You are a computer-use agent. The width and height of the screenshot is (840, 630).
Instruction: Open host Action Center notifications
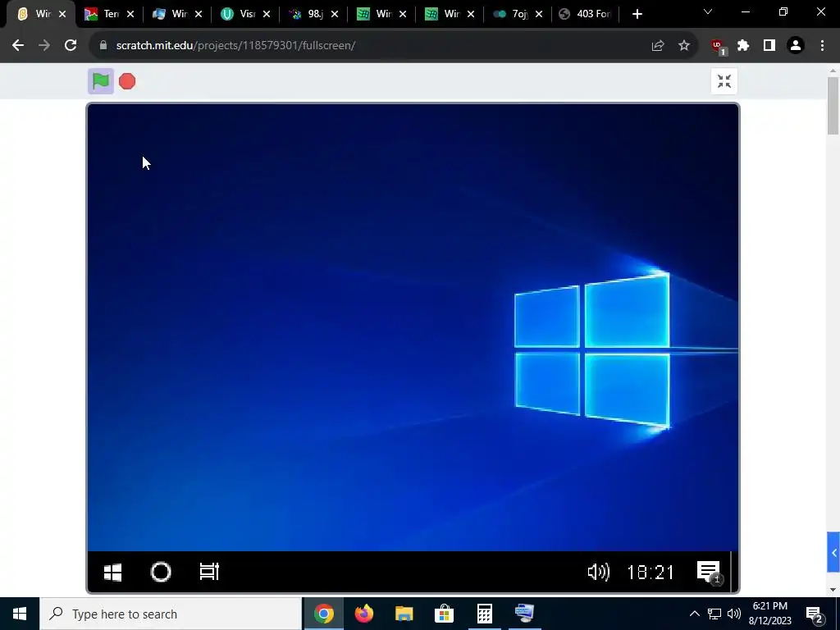tap(816, 614)
